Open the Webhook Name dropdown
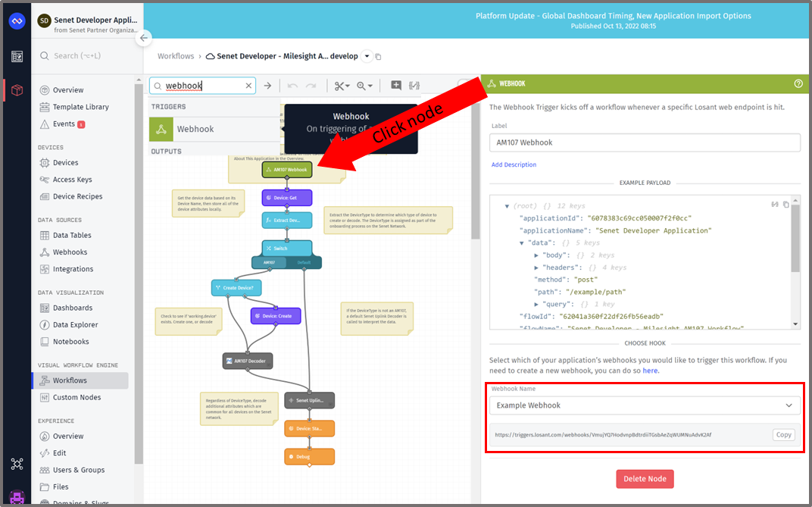This screenshot has width=812, height=507. click(645, 405)
